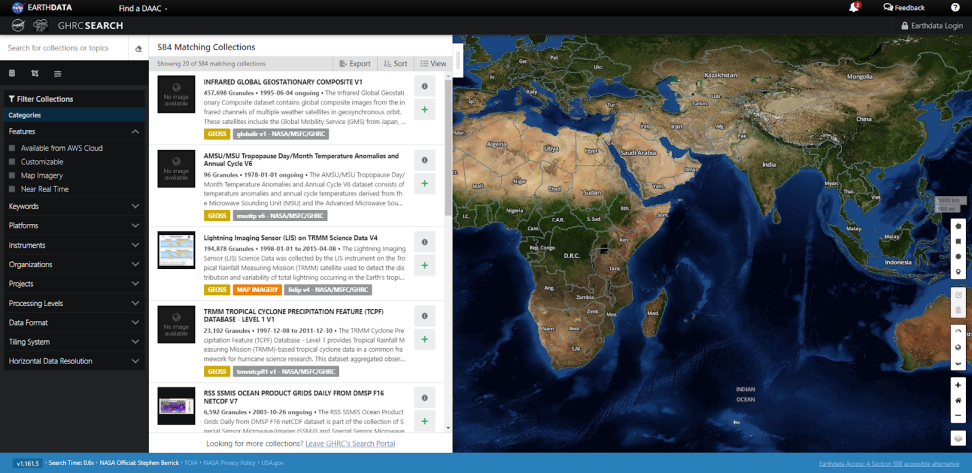The width and height of the screenshot is (972, 473).
Task: View info for Infrared Global Geostationary Composite
Action: tap(425, 86)
